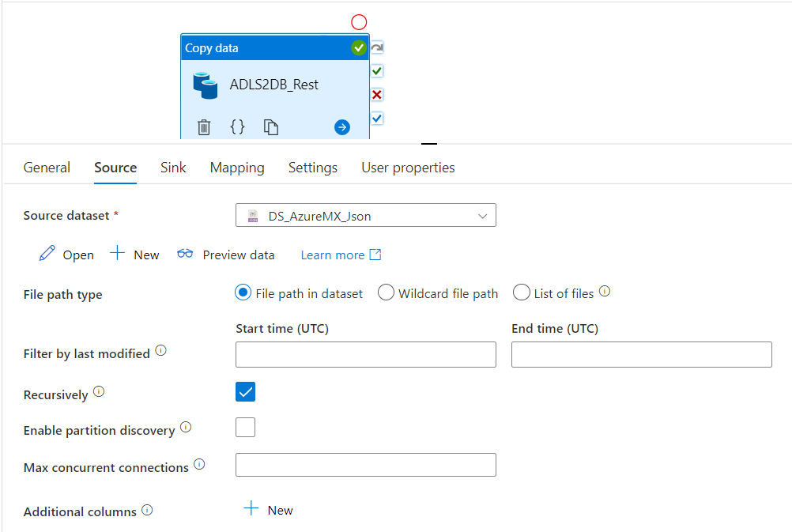Viewport: 792px width, 532px height.
Task: Click the End time (UTC) field
Action: click(642, 354)
